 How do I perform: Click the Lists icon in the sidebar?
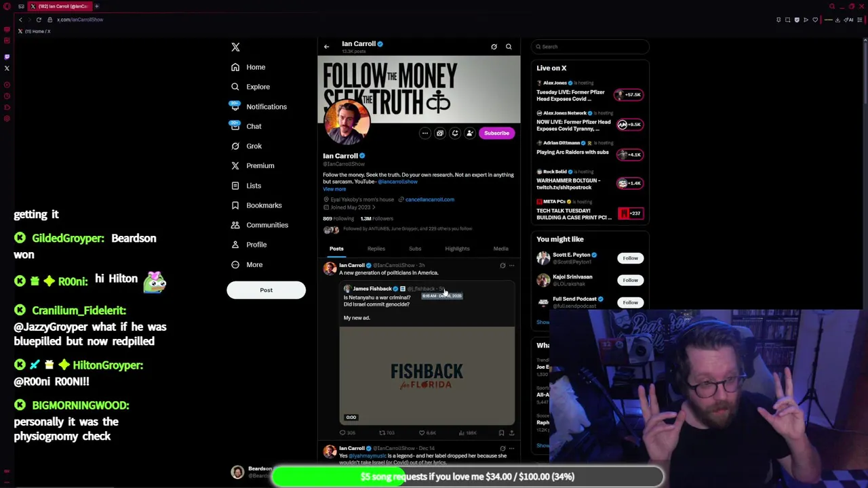point(235,185)
